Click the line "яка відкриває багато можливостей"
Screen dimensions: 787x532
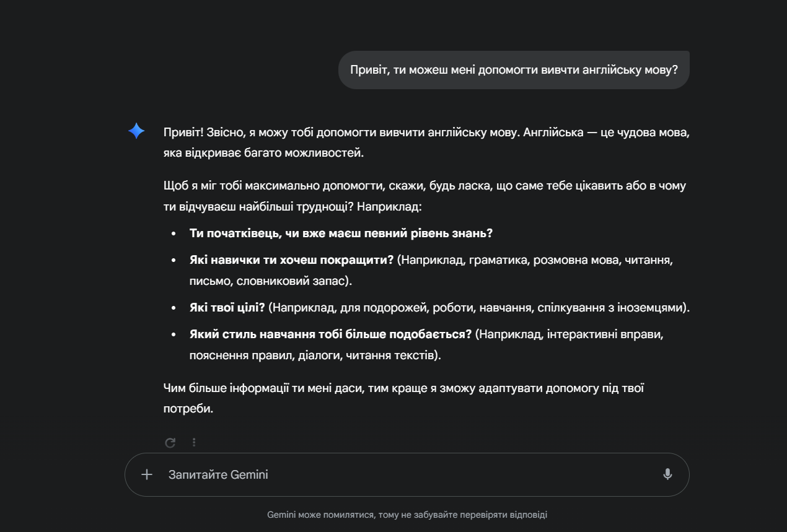(263, 152)
